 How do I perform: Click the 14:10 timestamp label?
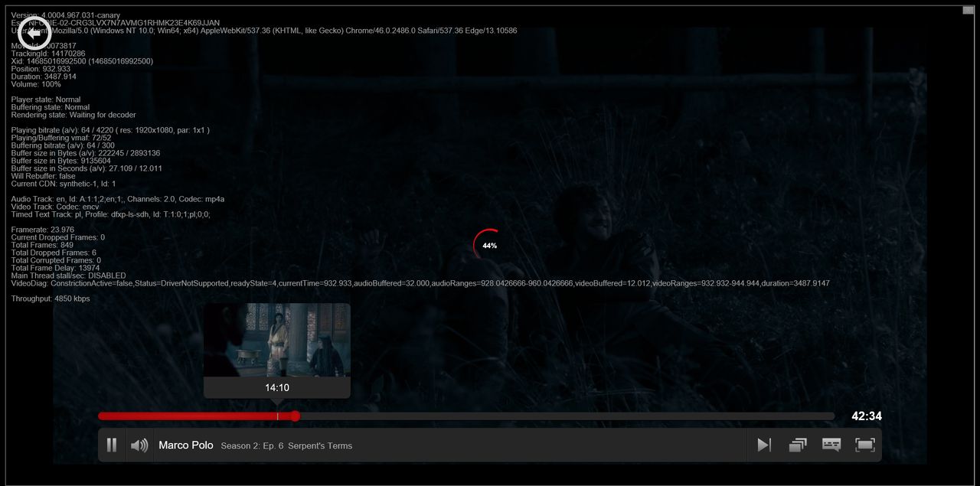(277, 388)
